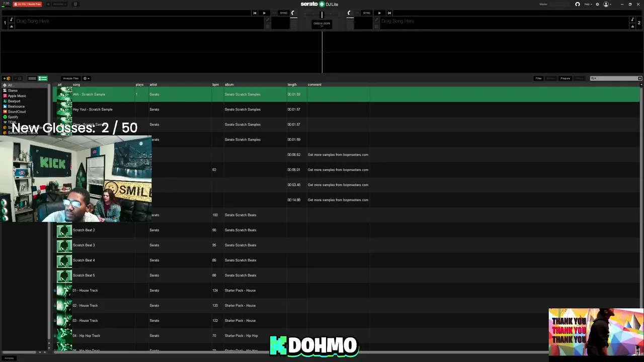The height and width of the screenshot is (362, 644).
Task: Click the Analyze Files button
Action: (x=70, y=78)
